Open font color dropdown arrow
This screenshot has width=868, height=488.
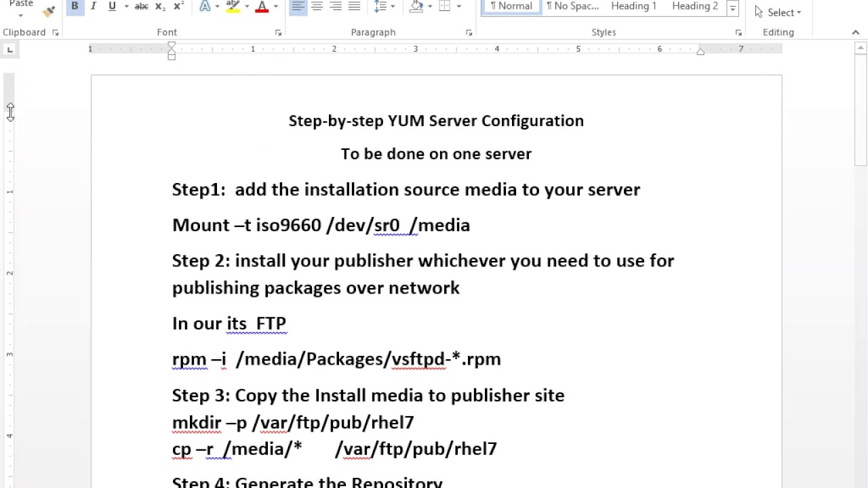coord(275,7)
